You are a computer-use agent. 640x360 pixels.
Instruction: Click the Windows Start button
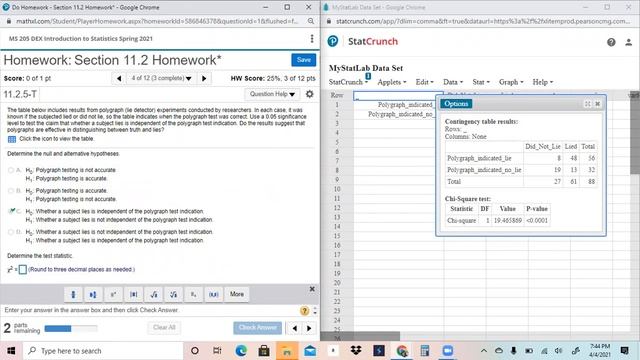(x=11, y=351)
